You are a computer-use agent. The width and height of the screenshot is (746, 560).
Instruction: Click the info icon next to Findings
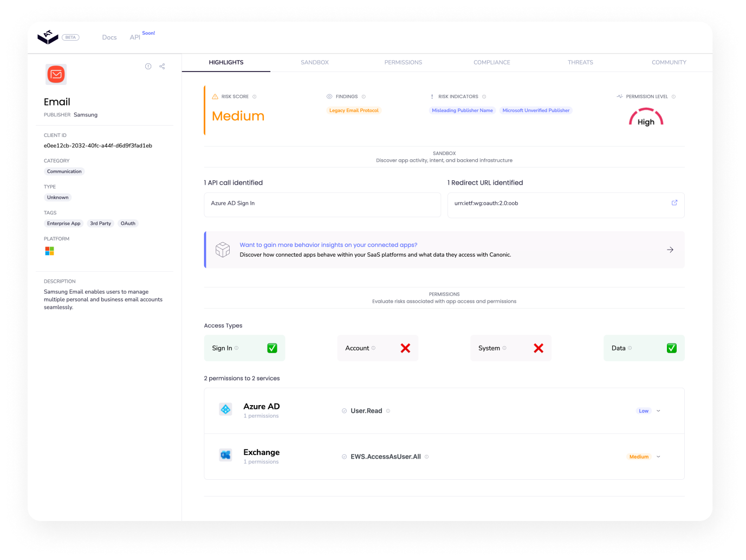click(364, 96)
